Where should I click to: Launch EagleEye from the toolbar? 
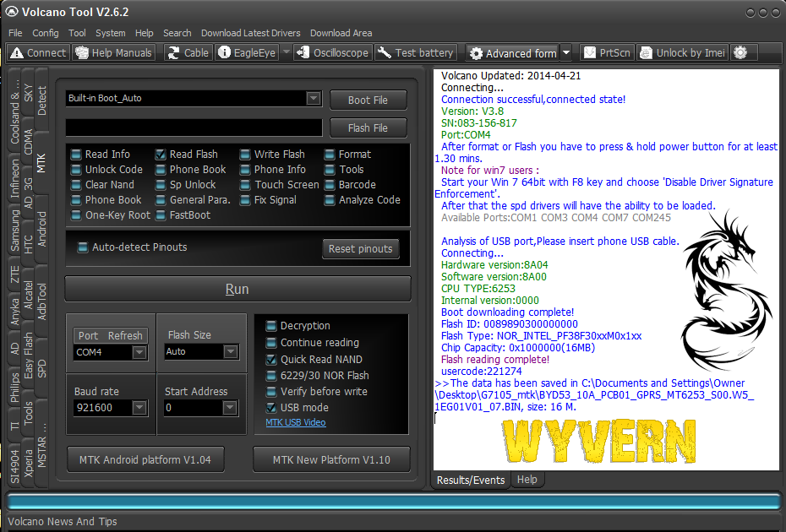247,52
